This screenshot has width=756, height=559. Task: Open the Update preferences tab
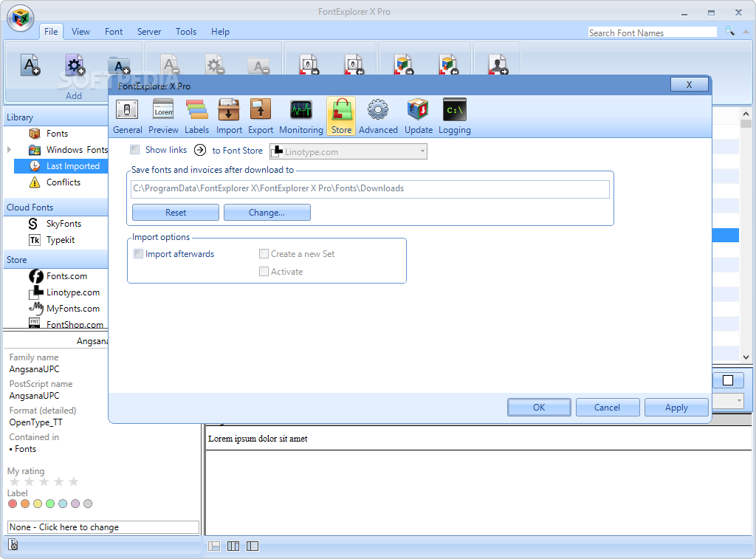(419, 116)
